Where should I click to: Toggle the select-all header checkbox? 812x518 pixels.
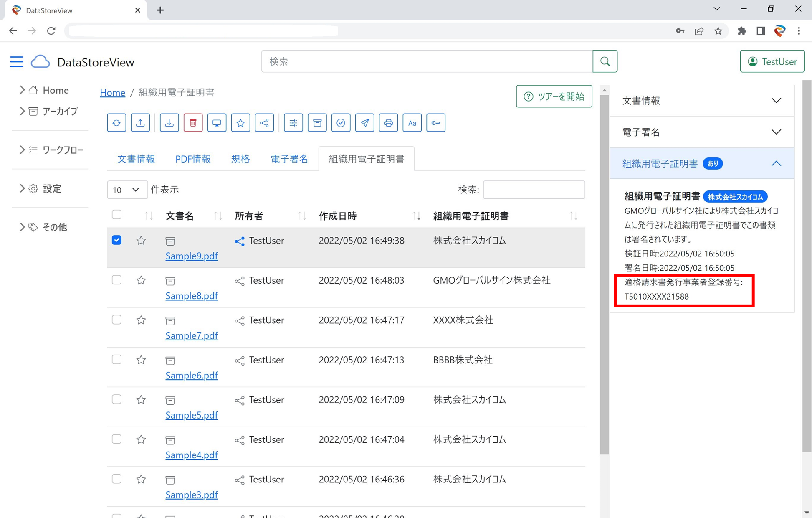coord(117,215)
